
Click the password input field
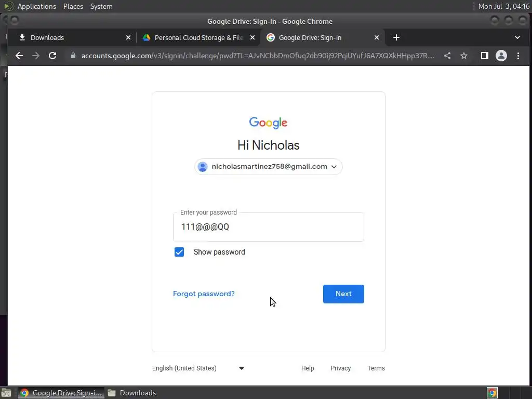pos(269,227)
